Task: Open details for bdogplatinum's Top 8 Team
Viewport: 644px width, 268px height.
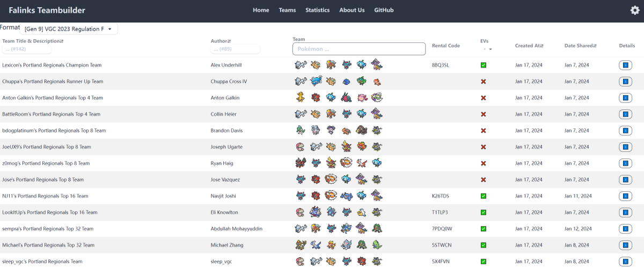Action: [x=625, y=131]
